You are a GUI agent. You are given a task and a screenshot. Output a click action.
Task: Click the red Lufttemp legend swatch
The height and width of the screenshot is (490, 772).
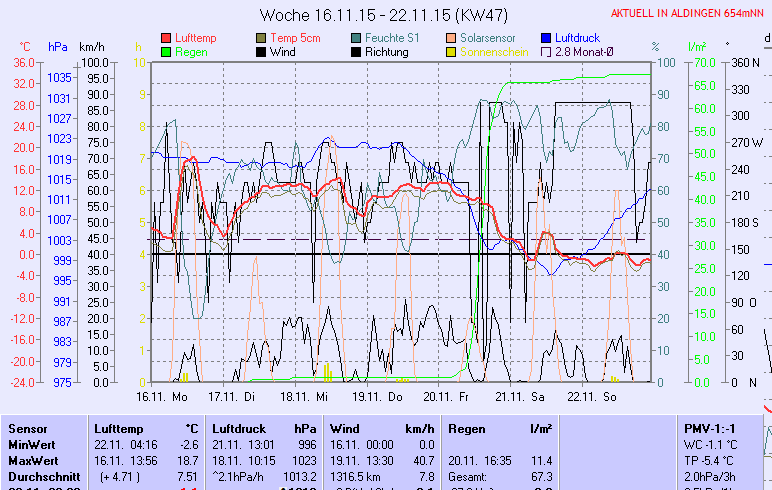click(x=166, y=38)
